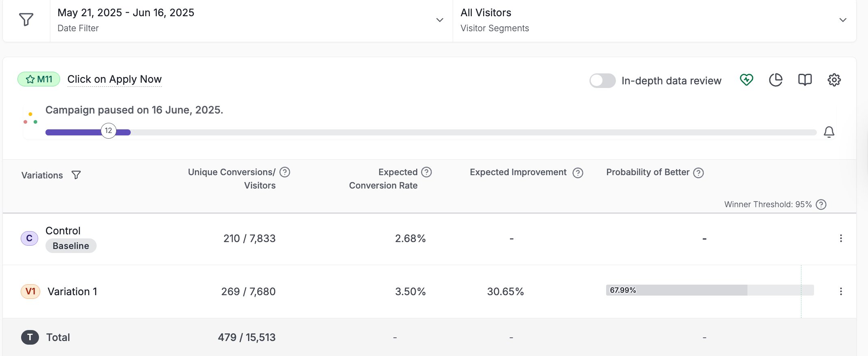Toggle In-depth data review switch
This screenshot has width=868, height=356.
(602, 81)
